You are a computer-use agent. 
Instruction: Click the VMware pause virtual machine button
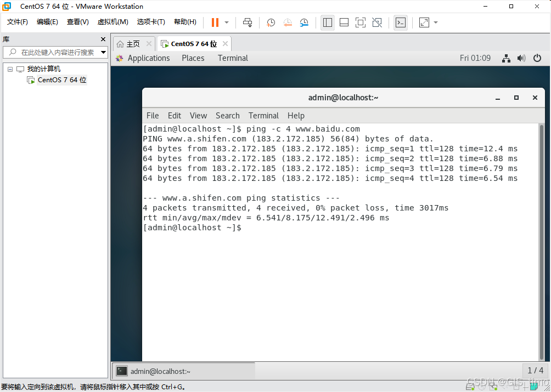click(215, 22)
